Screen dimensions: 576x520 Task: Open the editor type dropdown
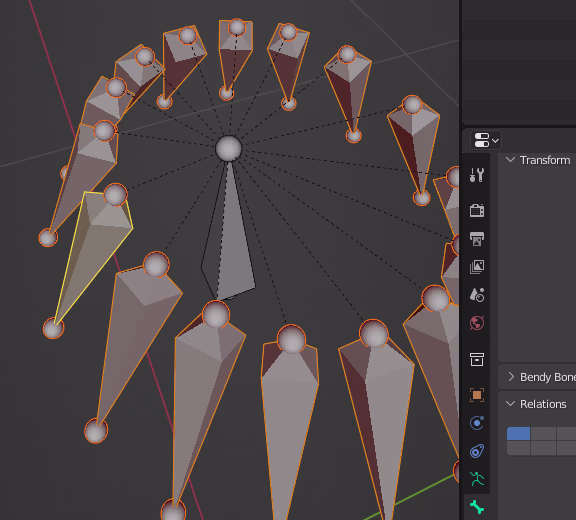[486, 140]
